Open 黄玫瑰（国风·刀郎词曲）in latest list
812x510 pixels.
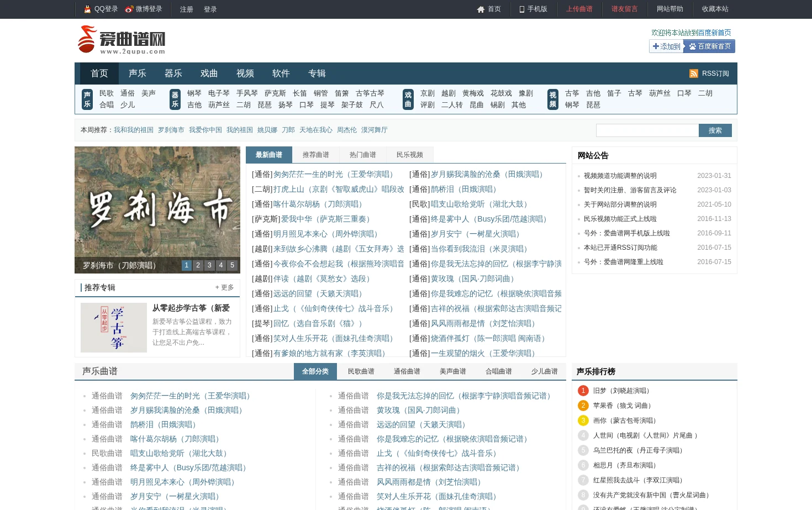[x=474, y=278]
